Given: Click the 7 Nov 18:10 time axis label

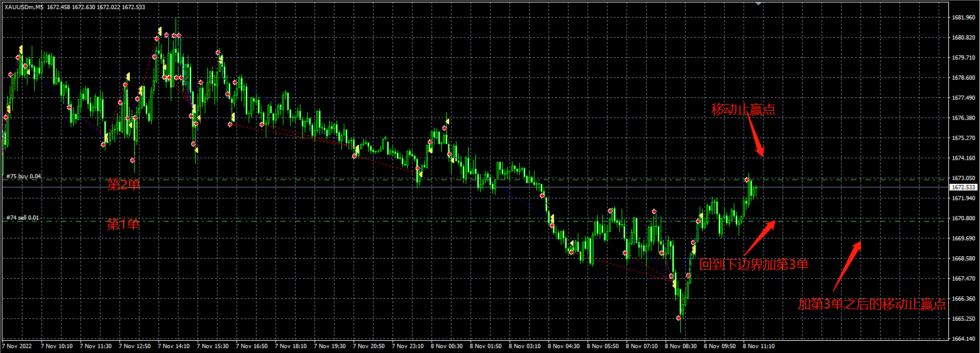Looking at the screenshot, I should click(291, 346).
